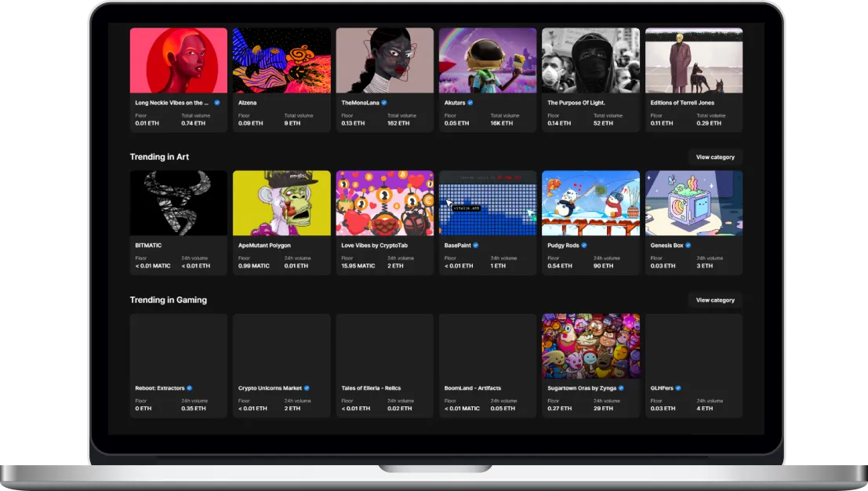Open Tales of Elleria - Relics card
This screenshot has height=491, width=868.
tap(385, 366)
